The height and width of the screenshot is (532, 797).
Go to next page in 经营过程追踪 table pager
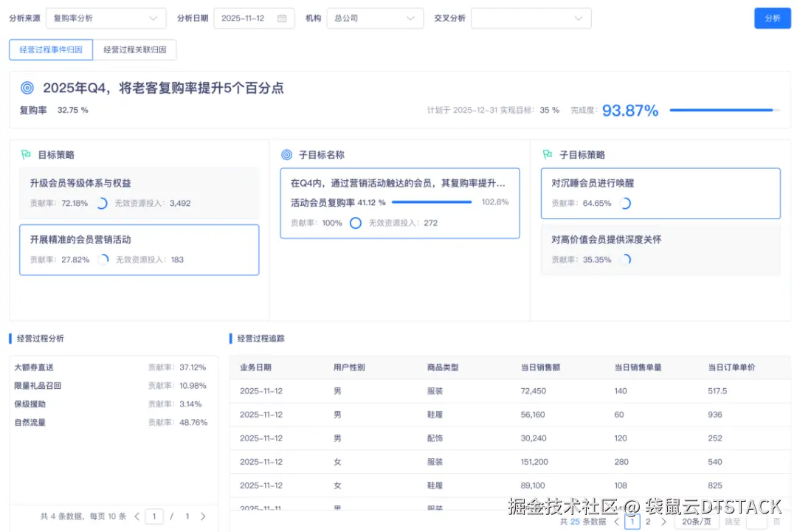(663, 522)
